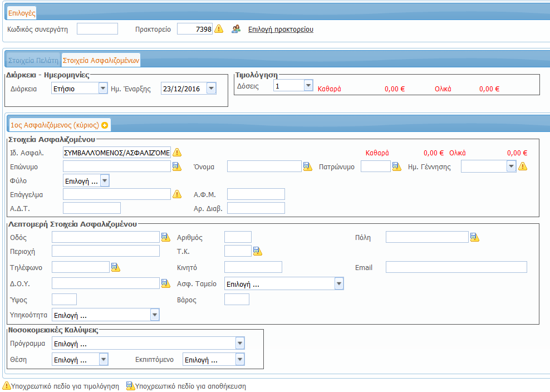
Task: Click the Περιοχή input field
Action: [x=106, y=251]
